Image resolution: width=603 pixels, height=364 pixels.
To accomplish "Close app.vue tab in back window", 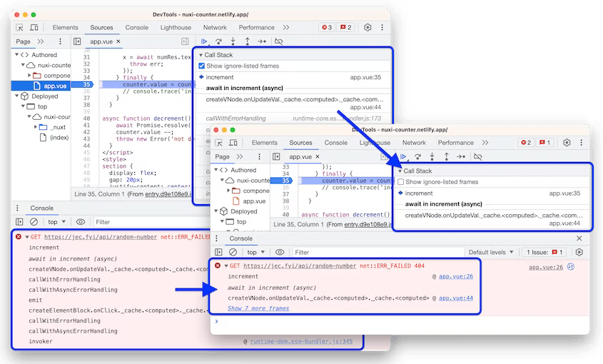I will pyautogui.click(x=118, y=41).
